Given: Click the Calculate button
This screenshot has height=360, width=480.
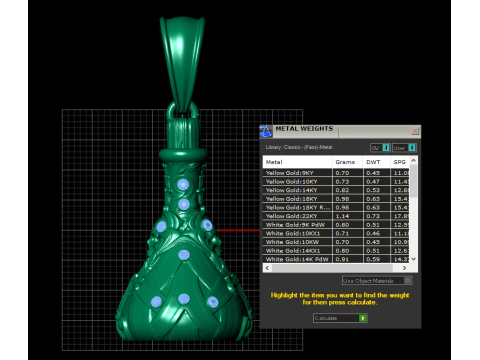Looking at the screenshot, I should pyautogui.click(x=340, y=318).
